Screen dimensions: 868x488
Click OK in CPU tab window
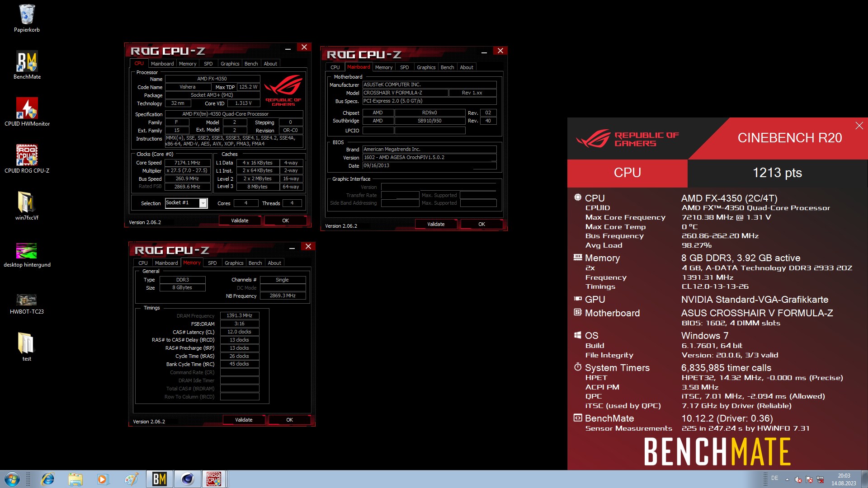click(285, 221)
